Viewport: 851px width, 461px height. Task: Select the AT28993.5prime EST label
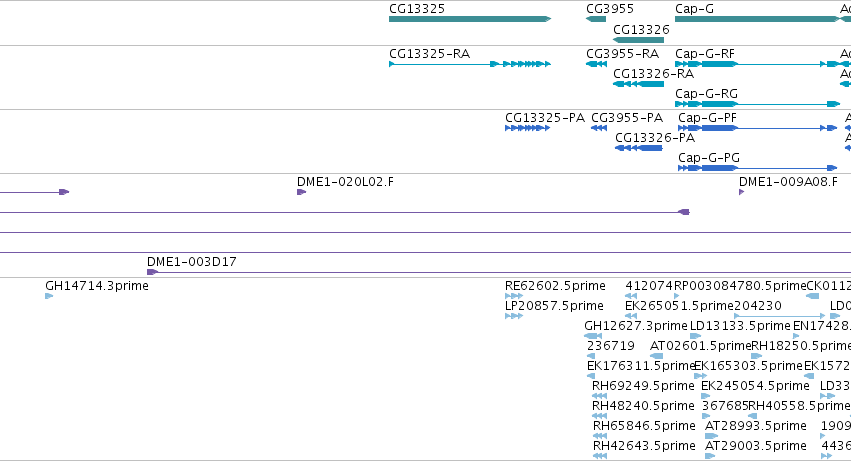[x=755, y=426]
